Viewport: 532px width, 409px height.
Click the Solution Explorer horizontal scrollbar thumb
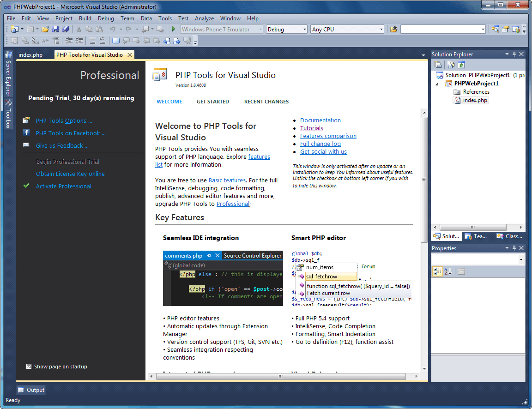click(x=472, y=227)
